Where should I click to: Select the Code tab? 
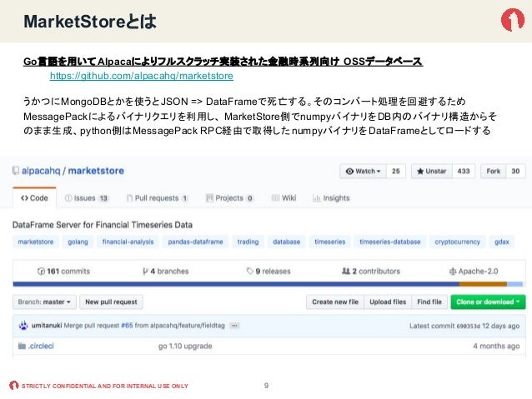tap(34, 198)
